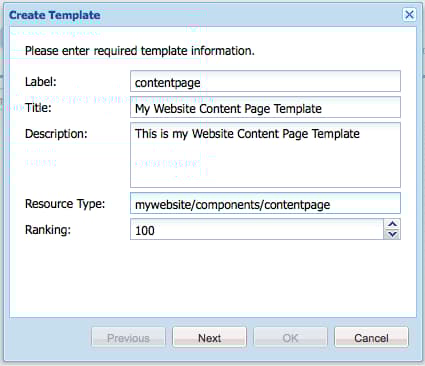This screenshot has width=425, height=366.
Task: Decrease Ranking with the down arrow
Action: (x=392, y=234)
